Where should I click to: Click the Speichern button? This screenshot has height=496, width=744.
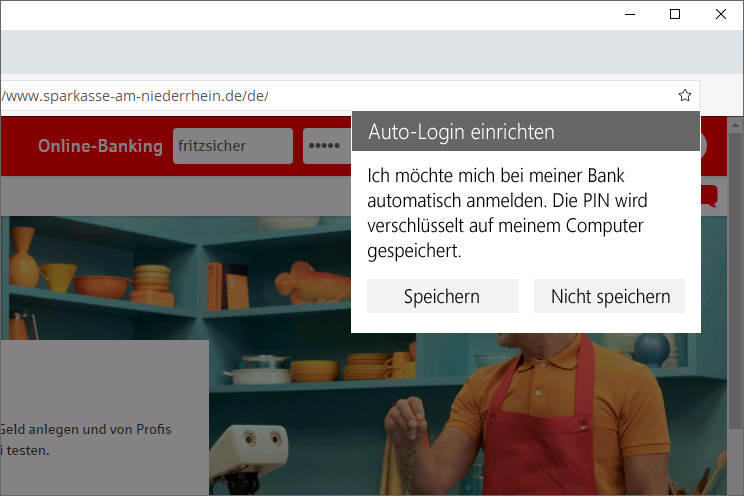[x=442, y=296]
